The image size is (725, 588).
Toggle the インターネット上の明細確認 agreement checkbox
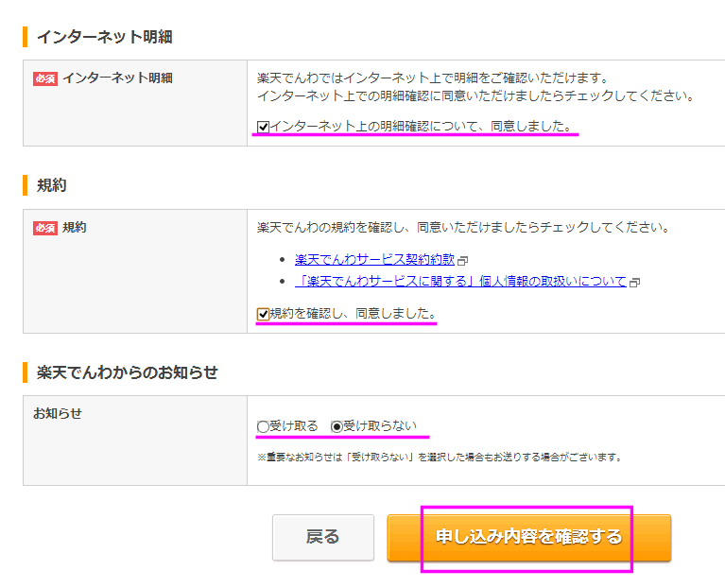(x=264, y=127)
